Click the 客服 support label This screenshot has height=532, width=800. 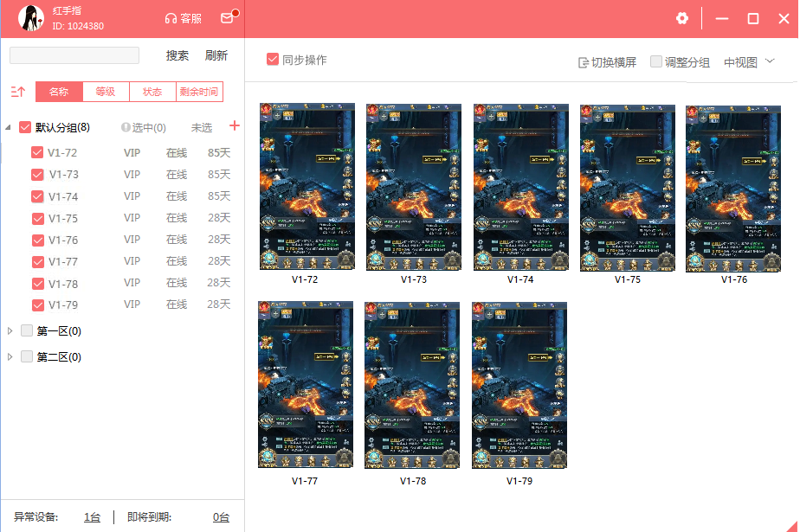190,19
